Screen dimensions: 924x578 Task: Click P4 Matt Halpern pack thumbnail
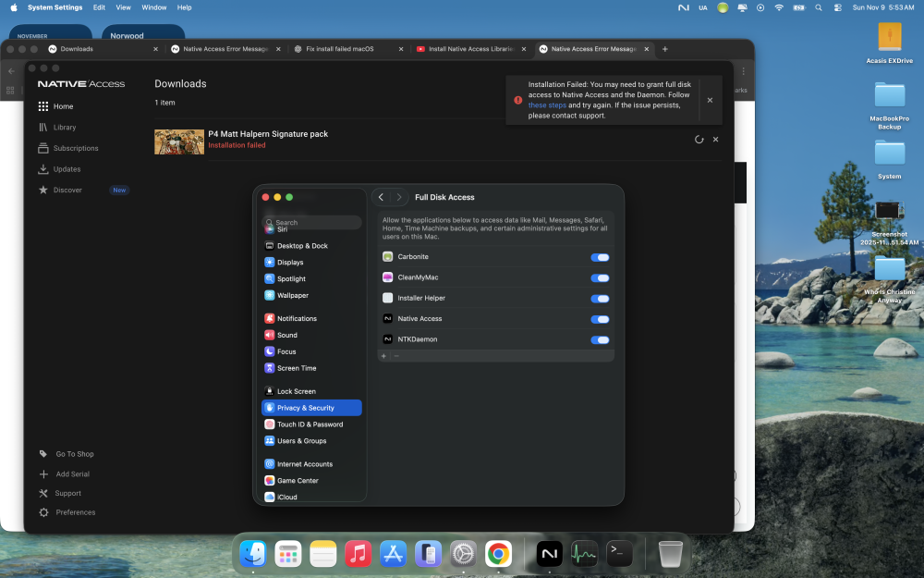[179, 141]
